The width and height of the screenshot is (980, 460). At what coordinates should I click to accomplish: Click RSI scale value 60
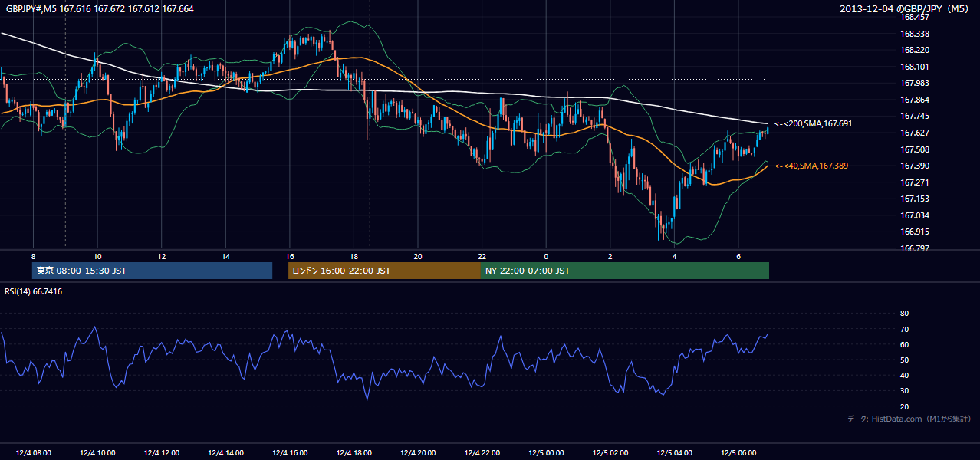[904, 344]
